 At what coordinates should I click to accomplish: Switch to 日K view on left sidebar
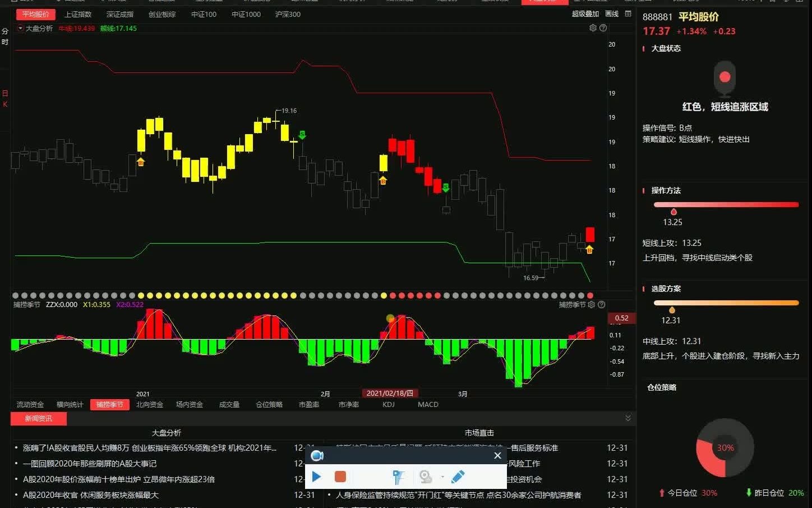(x=5, y=99)
